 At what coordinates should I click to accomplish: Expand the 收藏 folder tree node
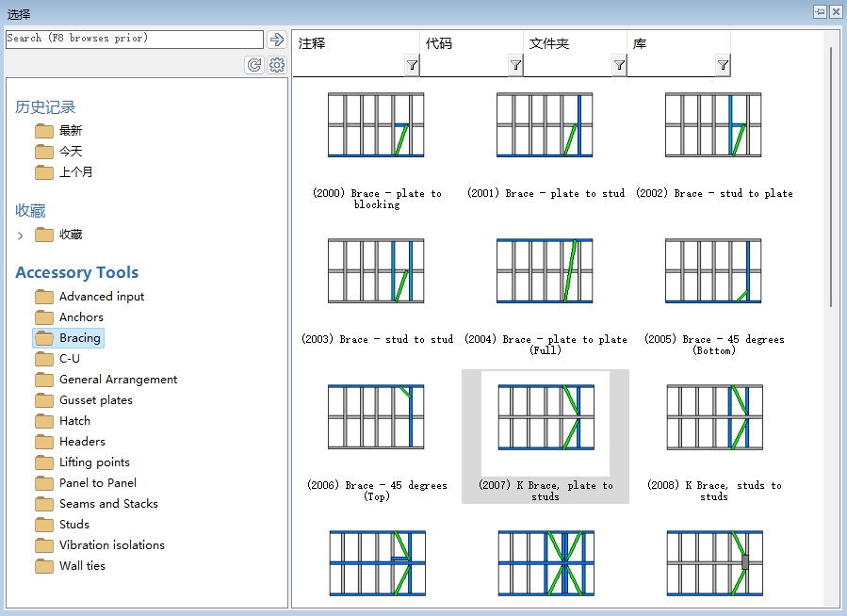tap(20, 235)
